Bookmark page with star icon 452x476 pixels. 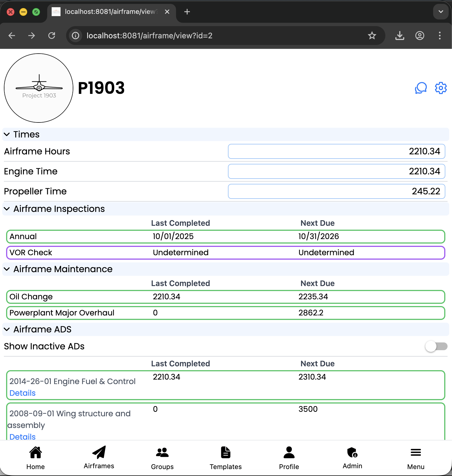372,36
